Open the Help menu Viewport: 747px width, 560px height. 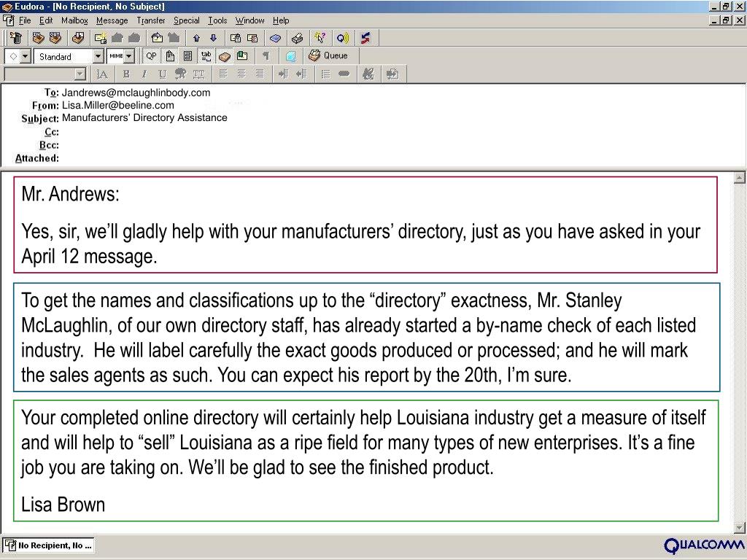(x=281, y=20)
